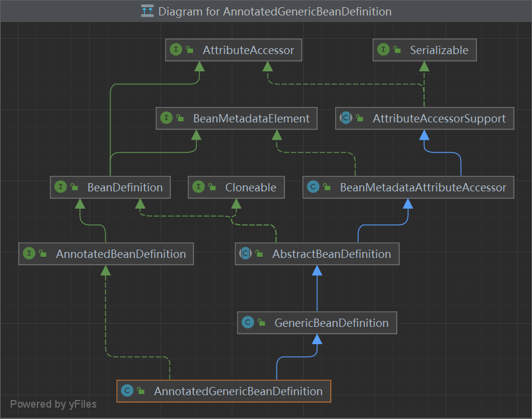The image size is (532, 419).
Task: Select the Cloneable label
Action: point(251,187)
